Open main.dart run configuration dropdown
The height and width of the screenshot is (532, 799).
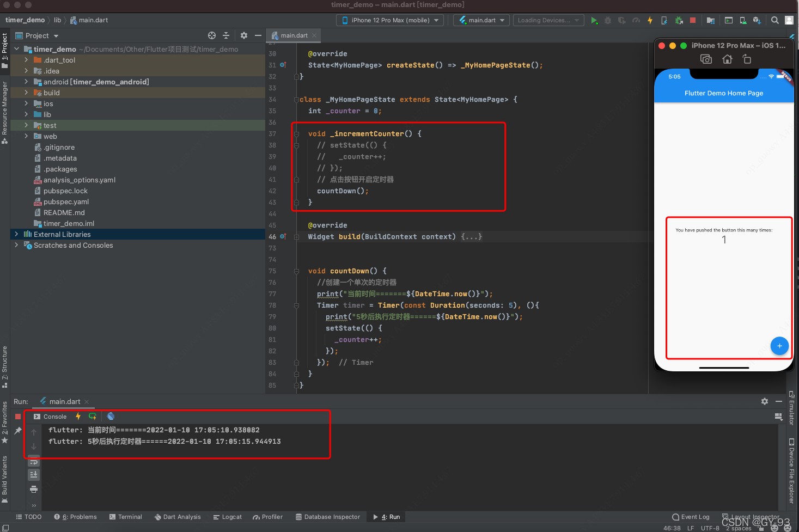coord(481,20)
